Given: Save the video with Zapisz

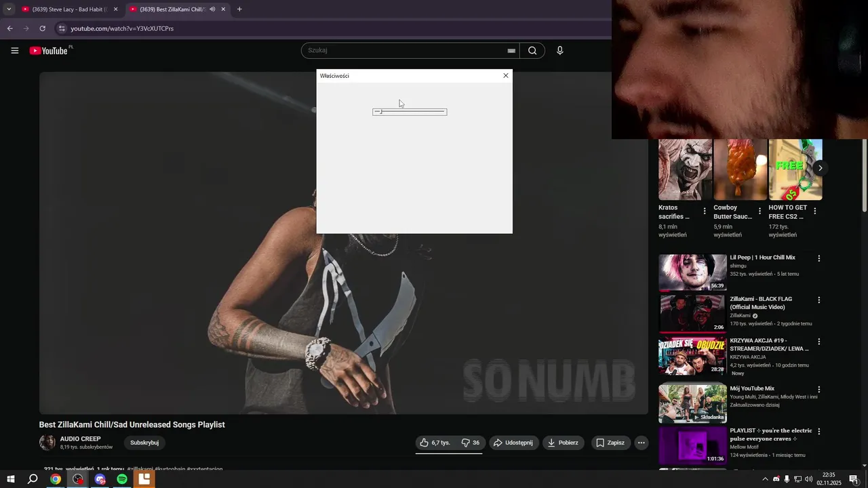Looking at the screenshot, I should point(610,443).
